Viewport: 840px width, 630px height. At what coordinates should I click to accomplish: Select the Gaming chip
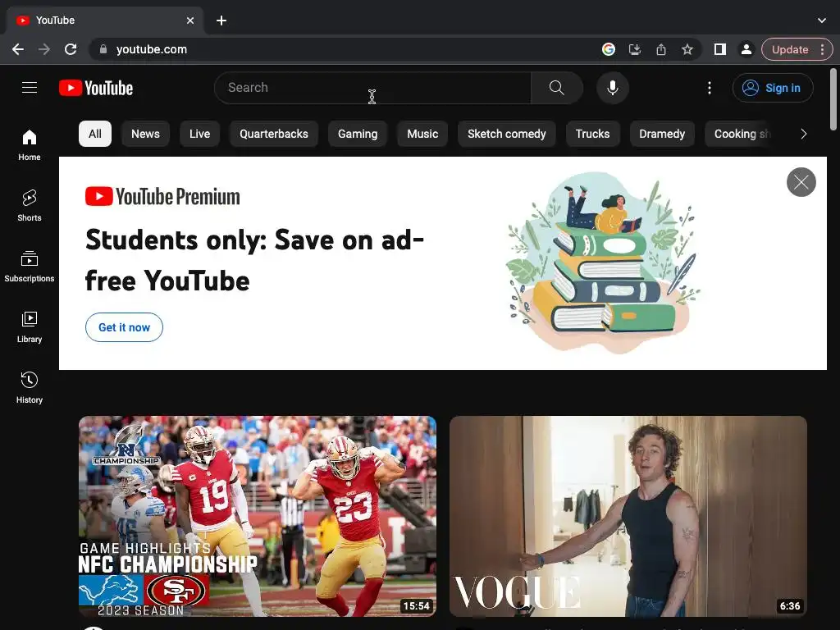pos(358,134)
